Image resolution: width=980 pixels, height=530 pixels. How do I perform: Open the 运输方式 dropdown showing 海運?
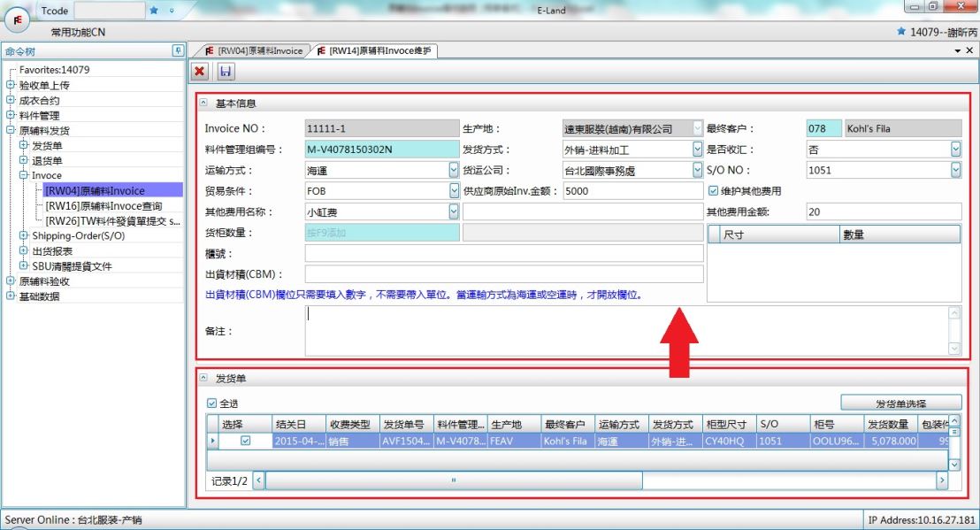pyautogui.click(x=454, y=170)
